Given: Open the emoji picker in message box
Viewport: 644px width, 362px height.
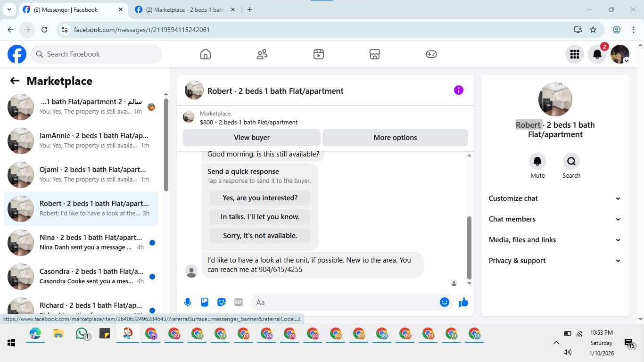Looking at the screenshot, I should [x=445, y=302].
